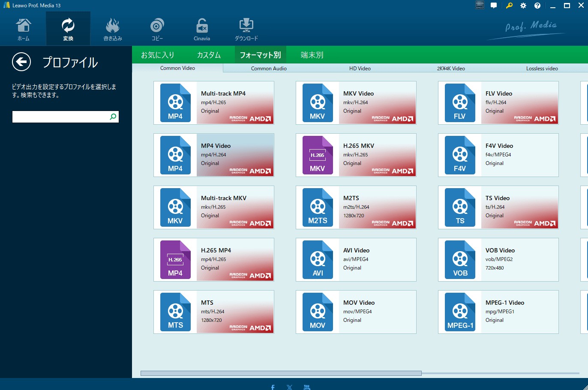The image size is (588, 390).
Task: Choose the MKV Video profile card
Action: click(x=356, y=103)
